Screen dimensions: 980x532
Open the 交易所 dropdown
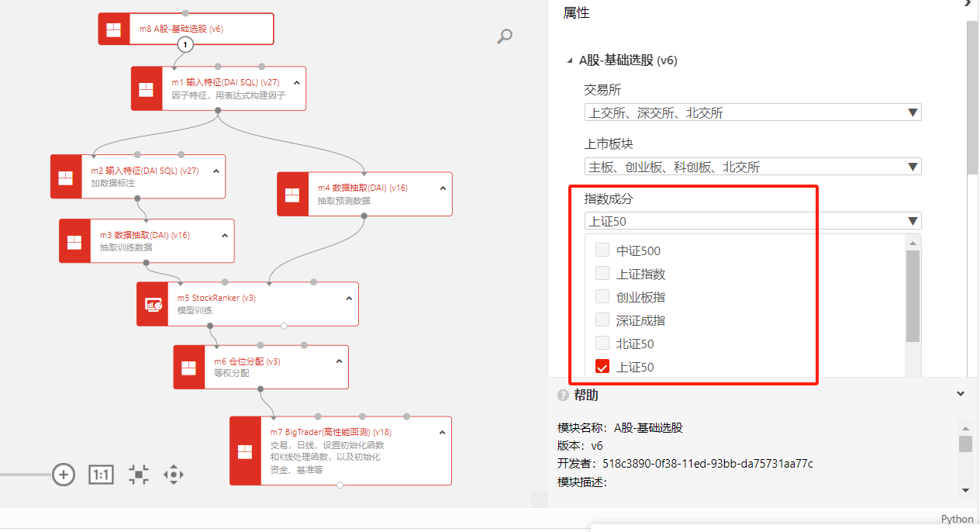tap(752, 112)
